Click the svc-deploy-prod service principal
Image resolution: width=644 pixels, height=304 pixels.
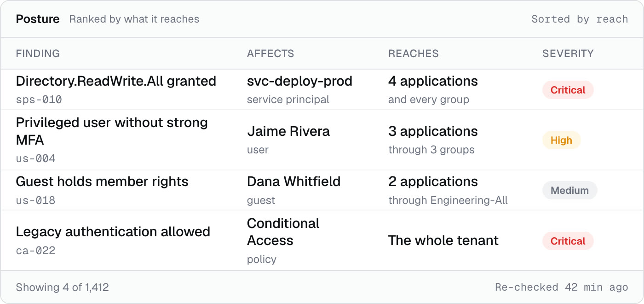[x=299, y=90]
